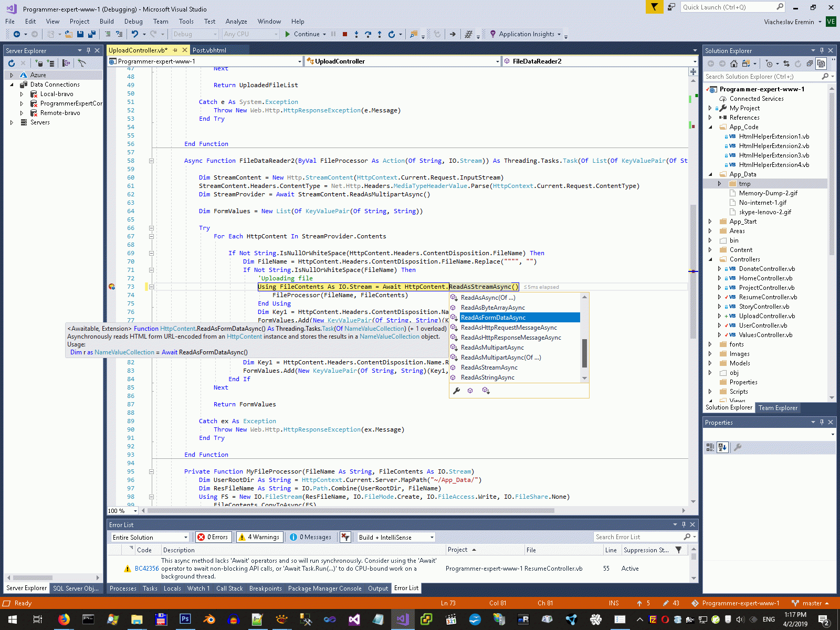Viewport: 840px width, 630px height.
Task: Select ReadAsStringAsync in the IntelliSense list
Action: coord(487,377)
